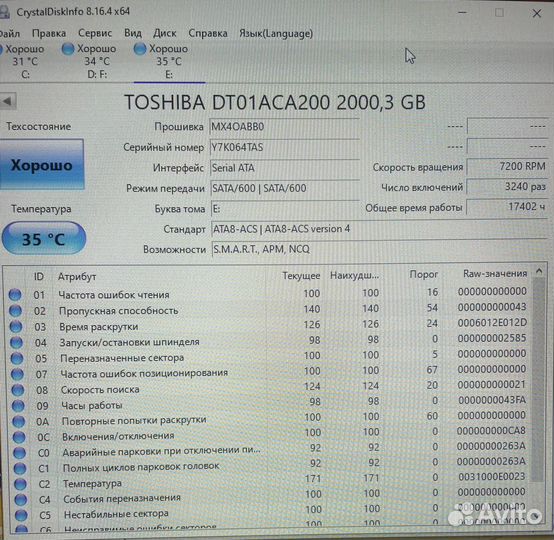554x540 pixels.
Task: Open the Справка menu
Action: pos(208,33)
